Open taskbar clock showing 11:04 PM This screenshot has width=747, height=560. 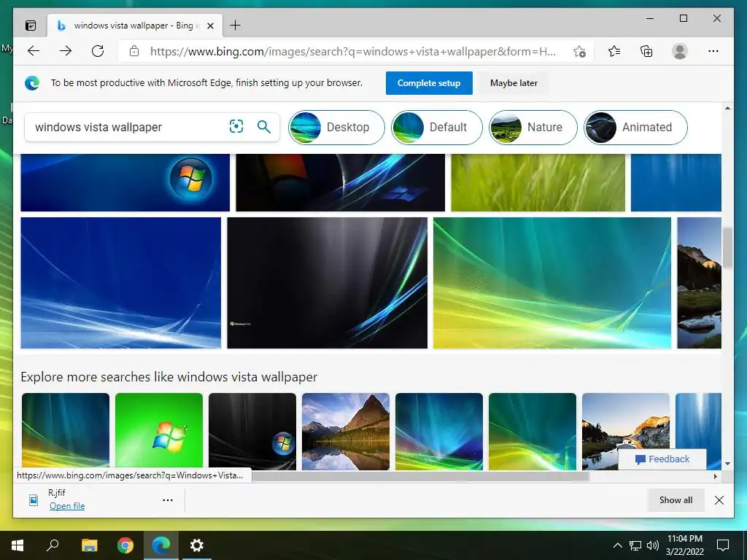coord(685,545)
